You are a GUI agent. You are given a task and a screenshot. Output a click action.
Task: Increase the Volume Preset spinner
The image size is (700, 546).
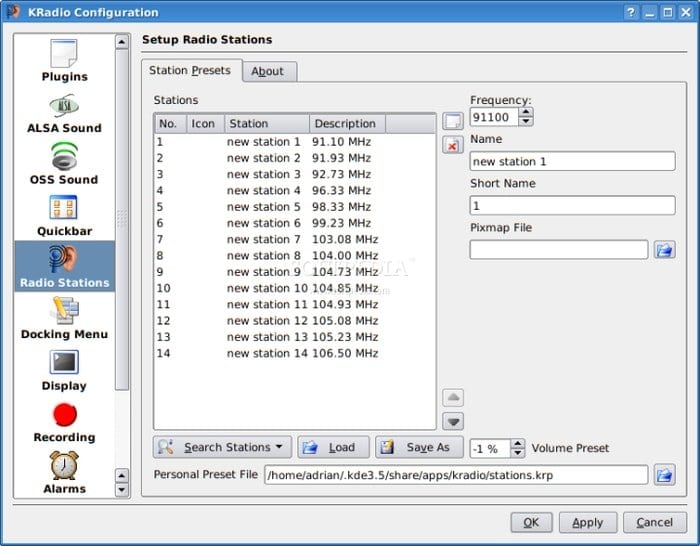pyautogui.click(x=517, y=443)
